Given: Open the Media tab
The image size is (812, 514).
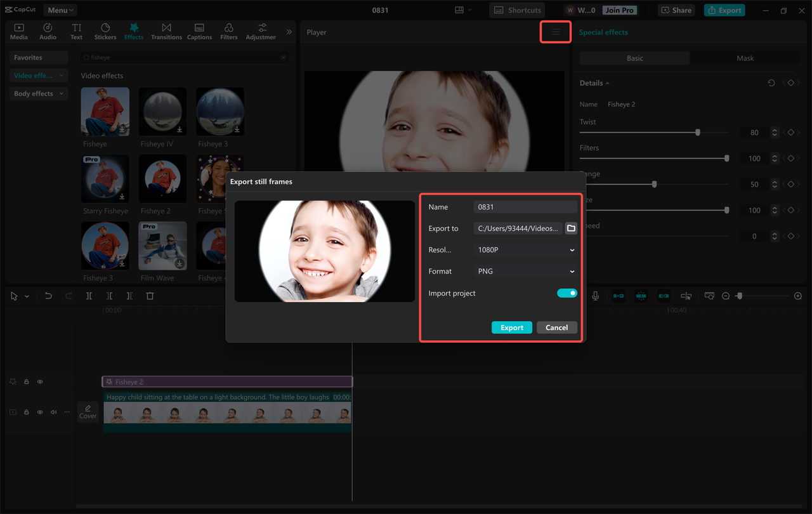Looking at the screenshot, I should pyautogui.click(x=19, y=32).
